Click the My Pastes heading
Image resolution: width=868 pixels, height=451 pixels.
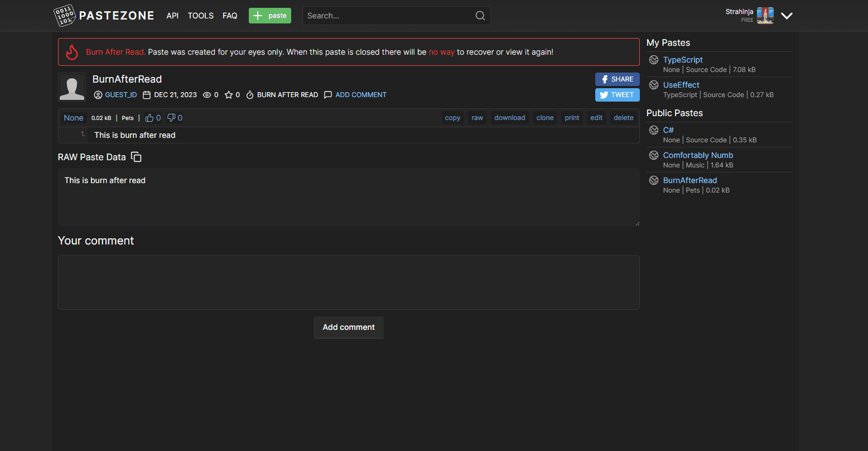[x=668, y=42]
